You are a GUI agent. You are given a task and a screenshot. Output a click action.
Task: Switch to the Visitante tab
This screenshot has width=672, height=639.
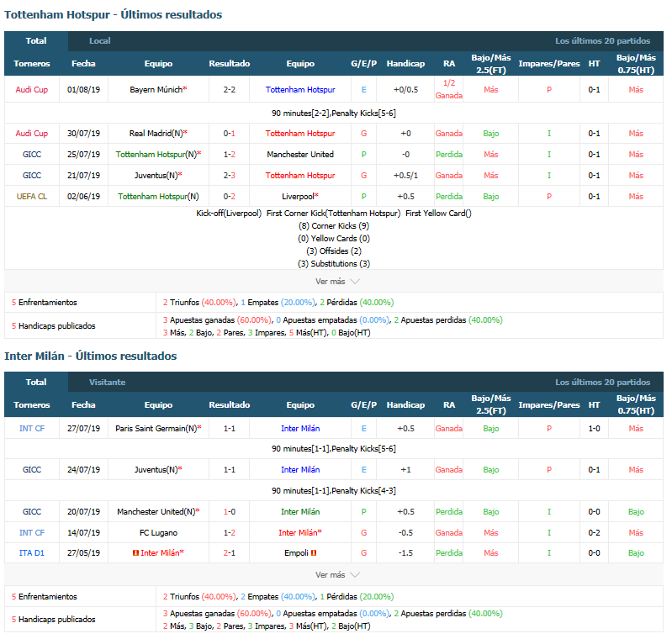[107, 383]
